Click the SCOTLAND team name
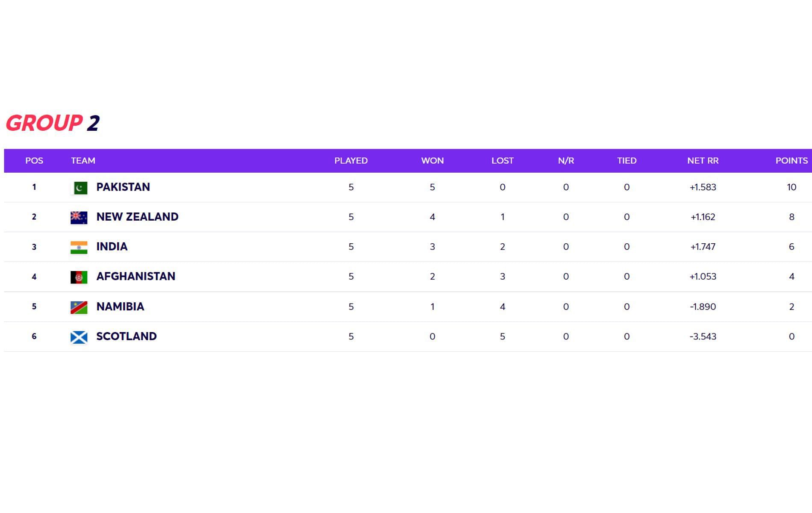Viewport: 812px width, 513px height. (127, 336)
